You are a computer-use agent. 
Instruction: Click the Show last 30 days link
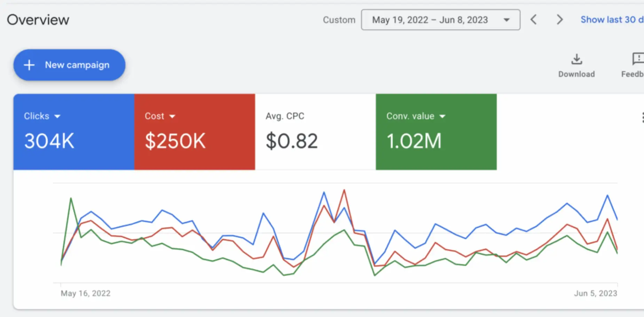click(611, 20)
